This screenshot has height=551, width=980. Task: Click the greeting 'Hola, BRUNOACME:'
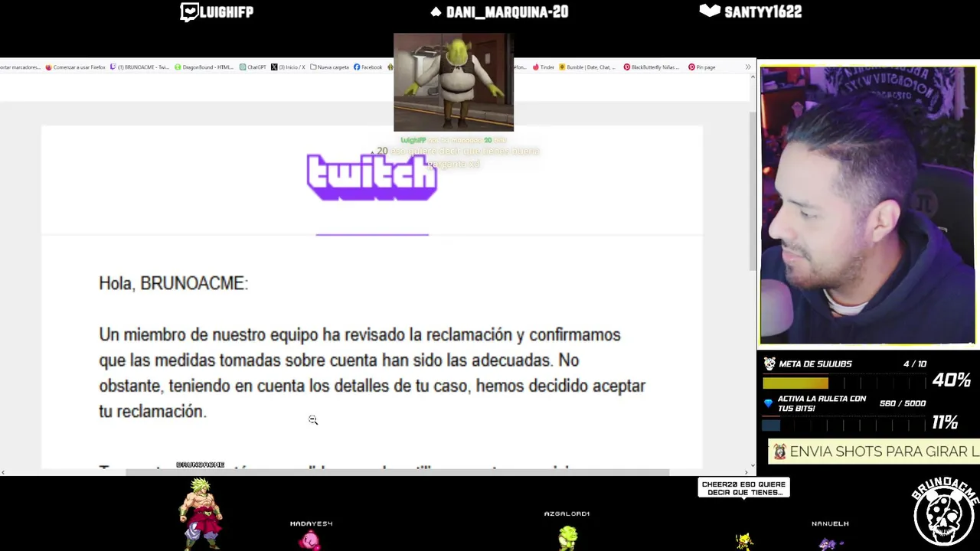click(x=173, y=283)
